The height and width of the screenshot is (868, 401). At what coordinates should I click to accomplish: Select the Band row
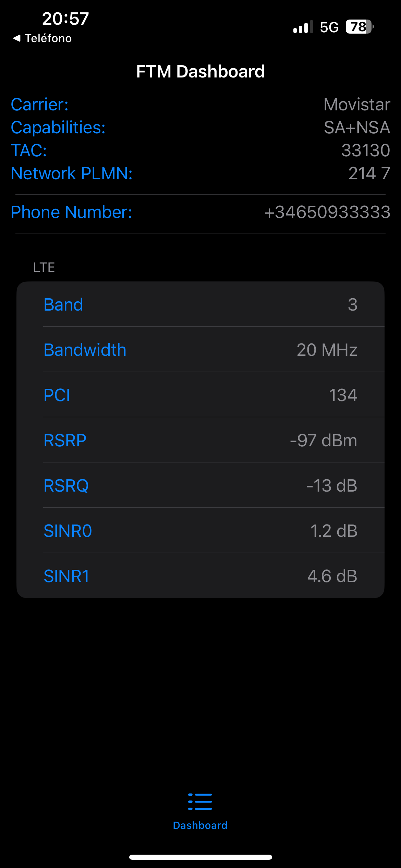[x=200, y=304]
